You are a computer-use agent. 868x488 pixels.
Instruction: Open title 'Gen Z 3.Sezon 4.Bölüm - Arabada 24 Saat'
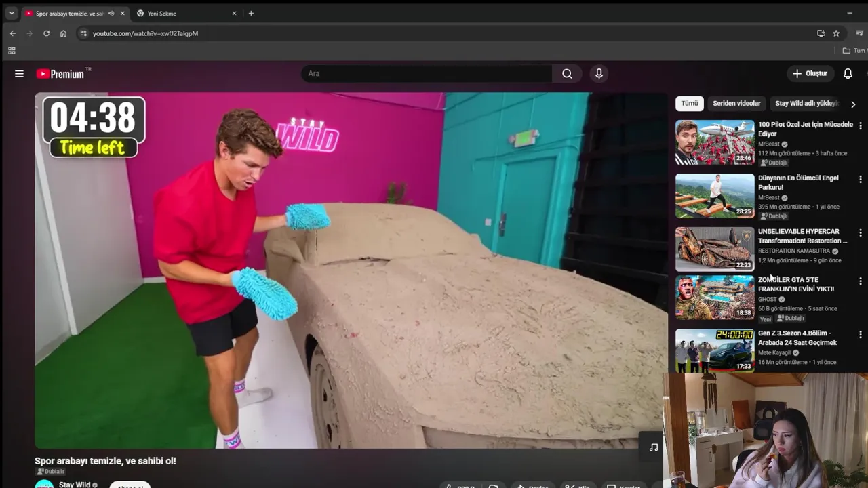point(797,338)
